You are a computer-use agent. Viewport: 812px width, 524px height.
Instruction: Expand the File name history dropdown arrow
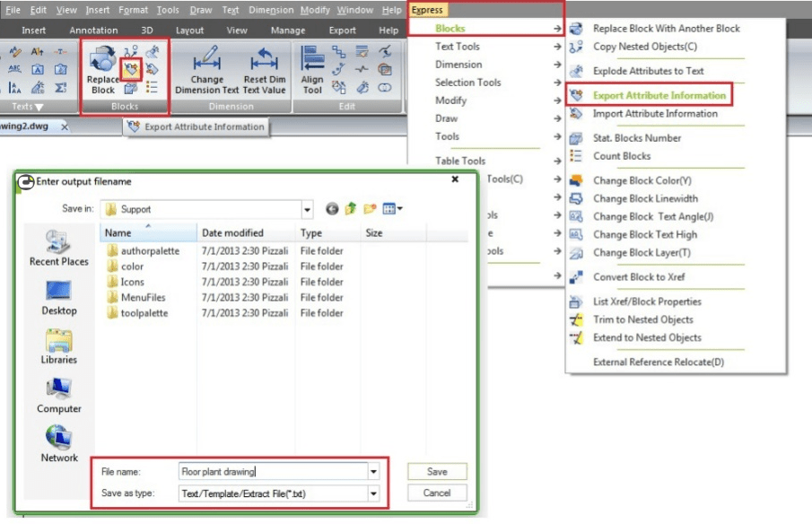[373, 471]
